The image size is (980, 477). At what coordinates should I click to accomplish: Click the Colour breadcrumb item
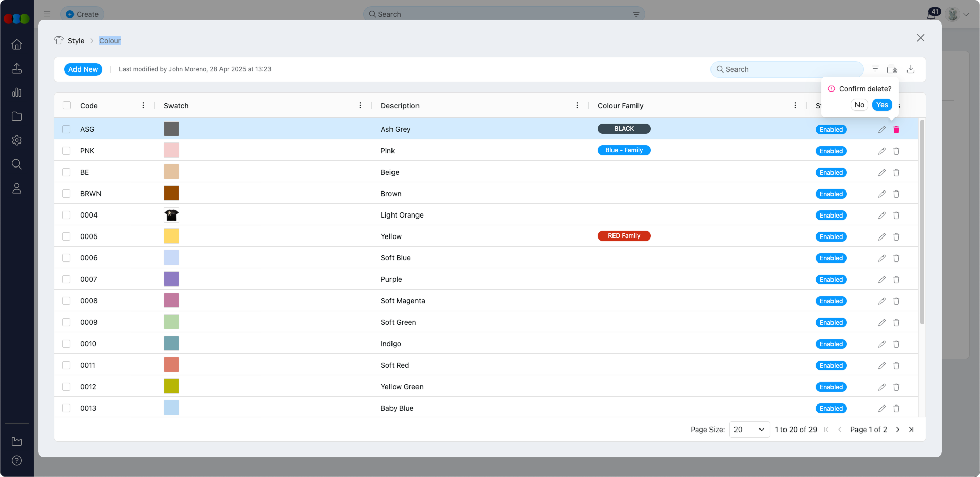point(110,41)
